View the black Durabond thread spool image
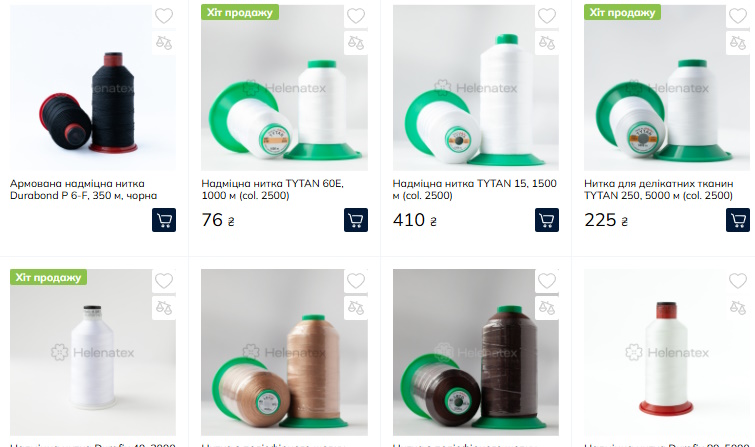755x447 pixels. (93, 88)
